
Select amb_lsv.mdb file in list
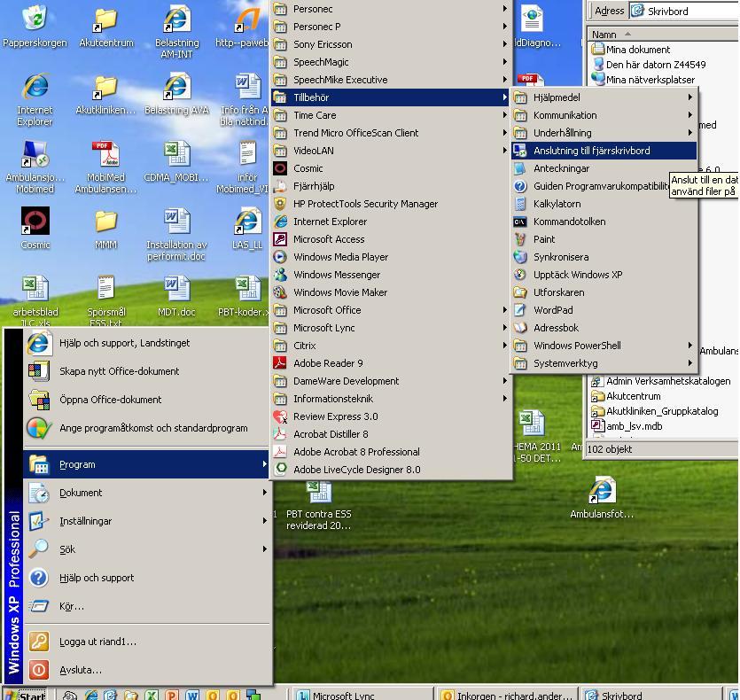(627, 426)
